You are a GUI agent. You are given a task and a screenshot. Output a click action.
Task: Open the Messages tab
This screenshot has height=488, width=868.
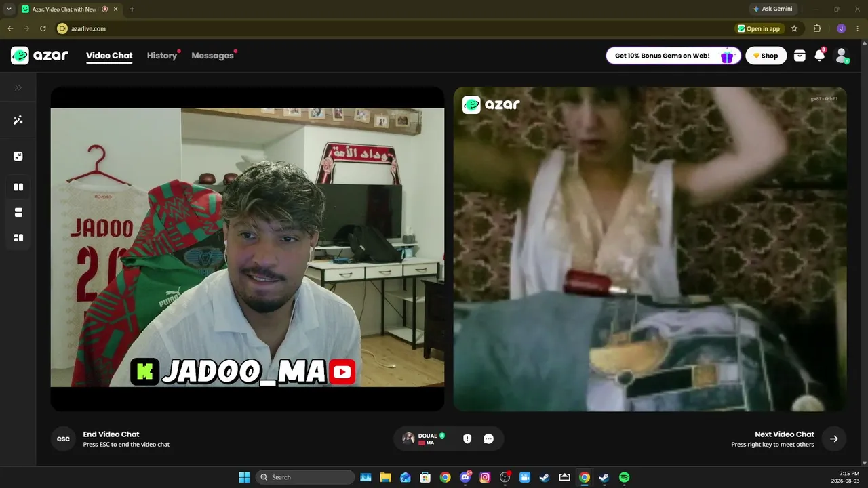click(212, 56)
